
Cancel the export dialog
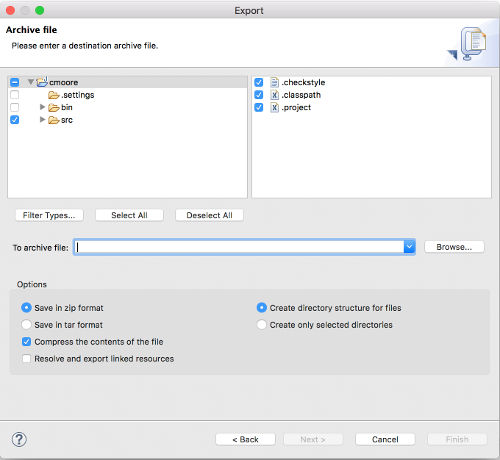385,439
